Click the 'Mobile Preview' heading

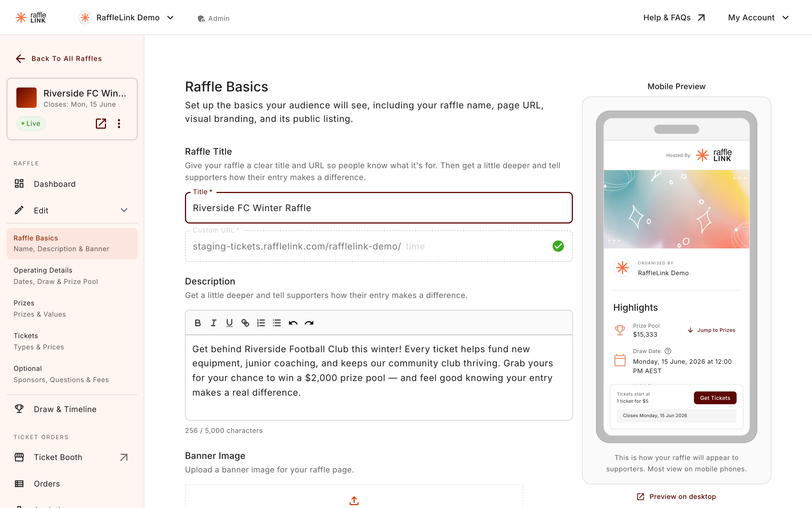tap(676, 86)
